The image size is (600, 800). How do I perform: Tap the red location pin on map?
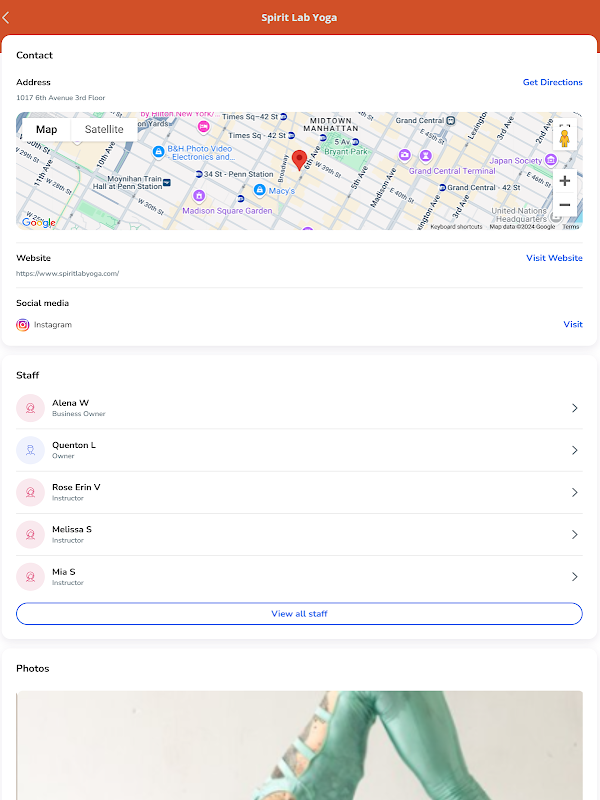pyautogui.click(x=299, y=160)
